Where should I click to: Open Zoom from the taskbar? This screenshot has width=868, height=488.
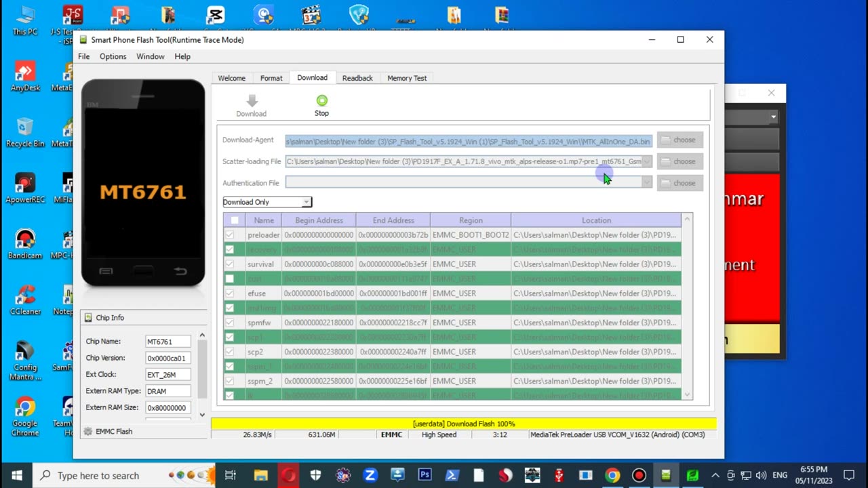click(x=370, y=475)
